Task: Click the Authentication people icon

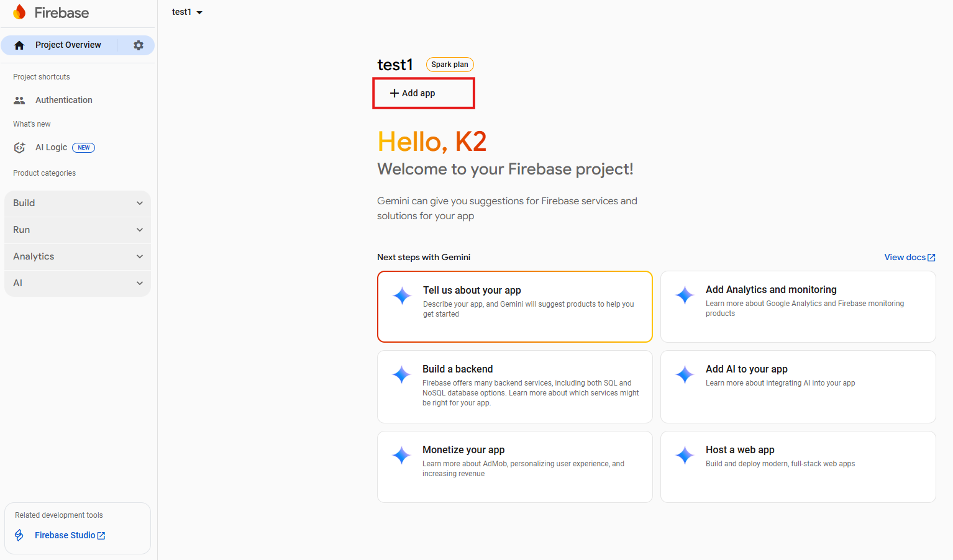Action: click(19, 100)
